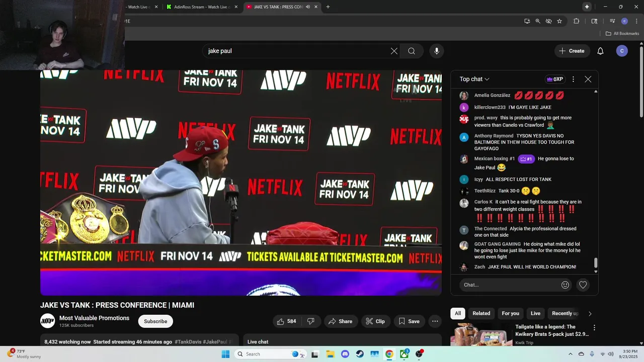Open Steam from the taskbar
Image resolution: width=644 pixels, height=362 pixels.
(x=360, y=354)
